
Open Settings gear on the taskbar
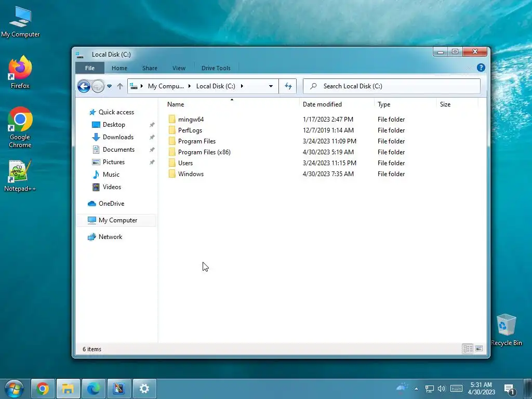click(144, 389)
